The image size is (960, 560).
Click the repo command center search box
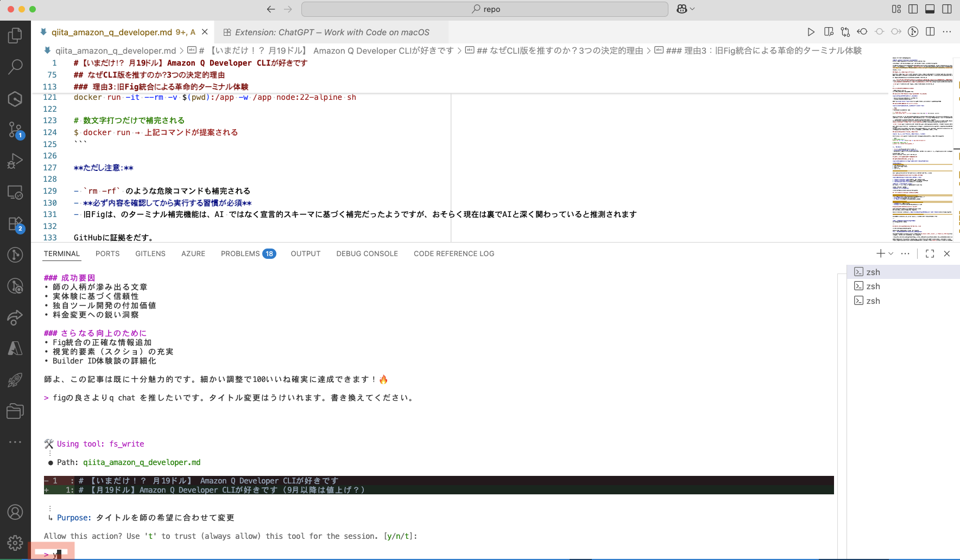click(x=485, y=9)
